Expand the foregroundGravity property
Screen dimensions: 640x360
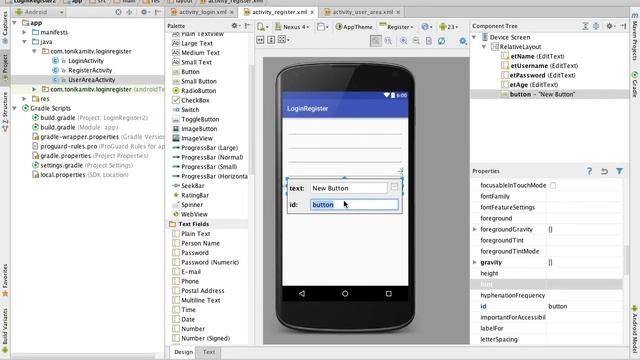[x=475, y=229]
